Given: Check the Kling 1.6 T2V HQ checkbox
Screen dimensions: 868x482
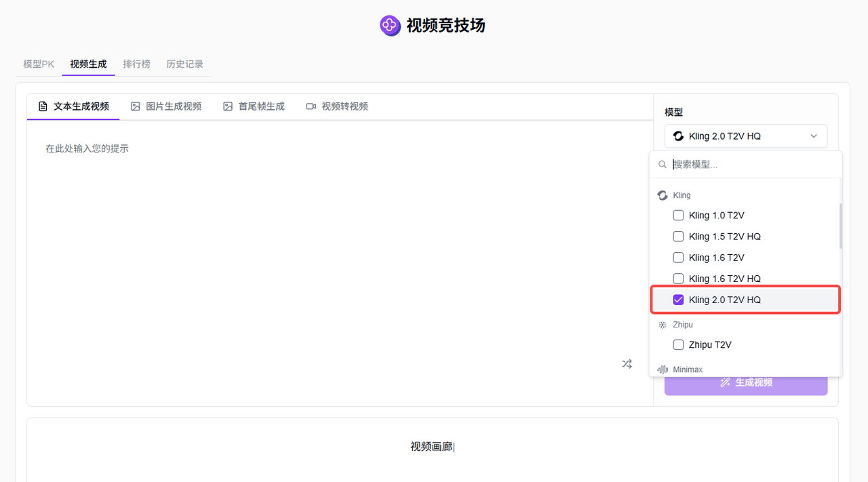Looking at the screenshot, I should (x=678, y=279).
